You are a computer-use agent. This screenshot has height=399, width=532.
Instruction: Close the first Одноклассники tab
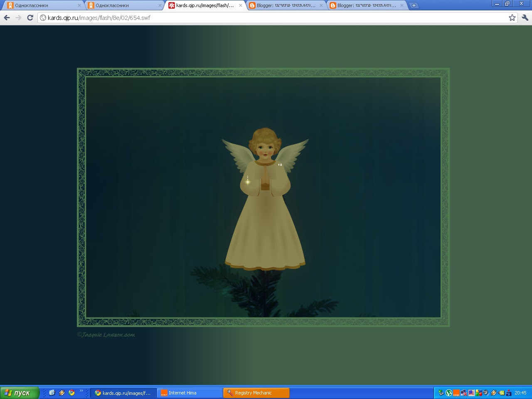coord(79,5)
